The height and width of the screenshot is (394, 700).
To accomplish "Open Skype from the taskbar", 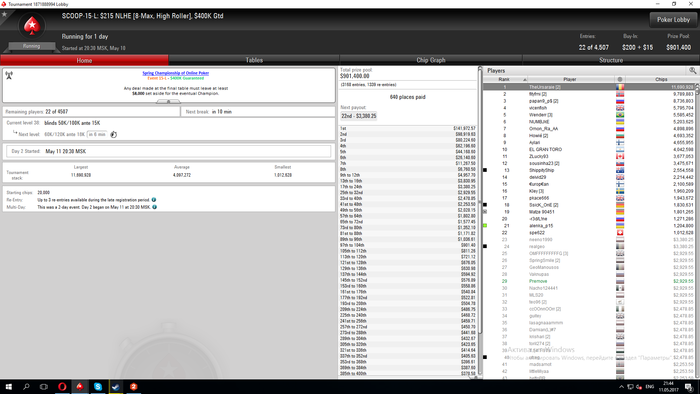I will pos(98,387).
